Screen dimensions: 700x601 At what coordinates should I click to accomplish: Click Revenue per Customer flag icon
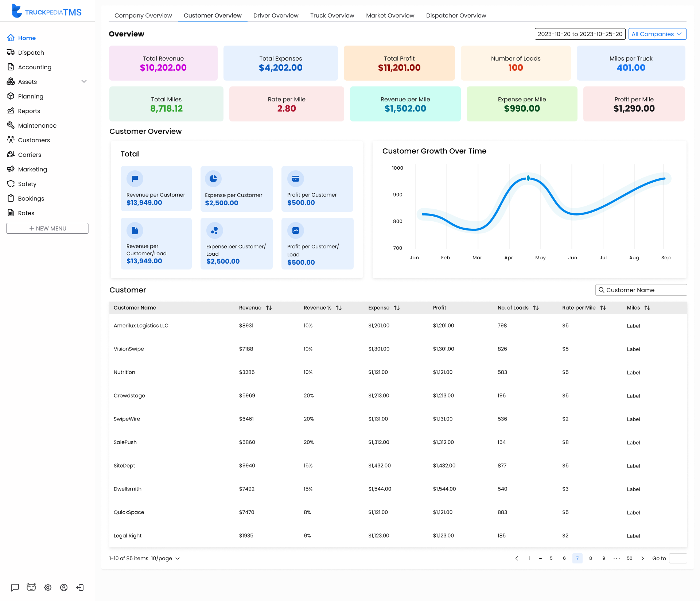[135, 179]
